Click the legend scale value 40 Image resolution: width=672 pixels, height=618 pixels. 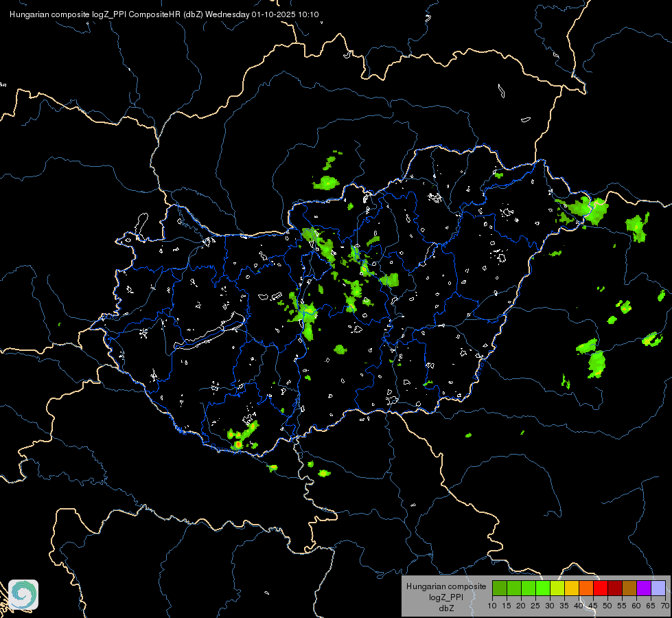point(579,606)
